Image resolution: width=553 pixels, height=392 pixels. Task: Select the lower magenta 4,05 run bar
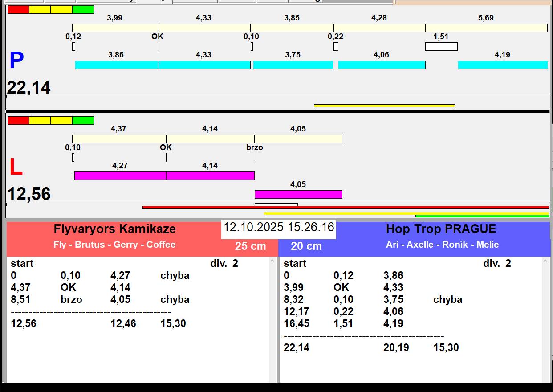(x=298, y=194)
